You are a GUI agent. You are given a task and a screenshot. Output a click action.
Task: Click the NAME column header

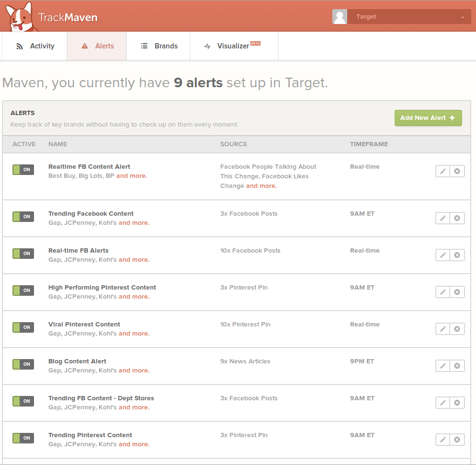(57, 144)
